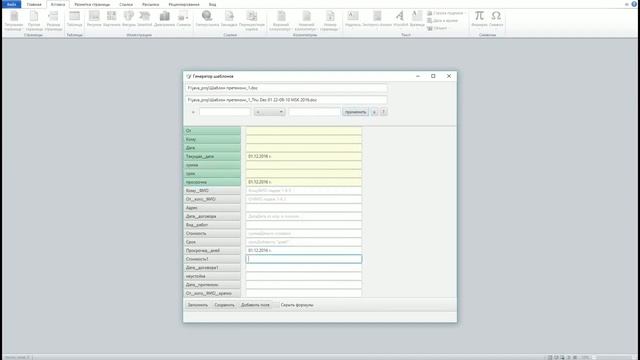Click the question mark button in generator
640x360 pixels.
coord(384,112)
